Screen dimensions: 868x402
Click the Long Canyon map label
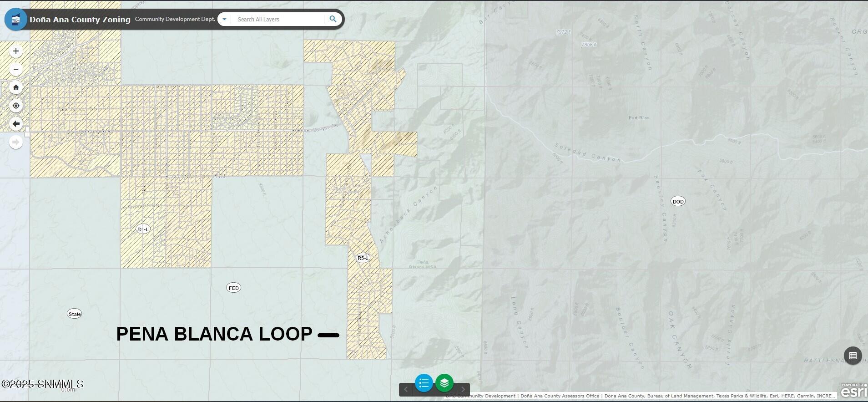[519, 322]
